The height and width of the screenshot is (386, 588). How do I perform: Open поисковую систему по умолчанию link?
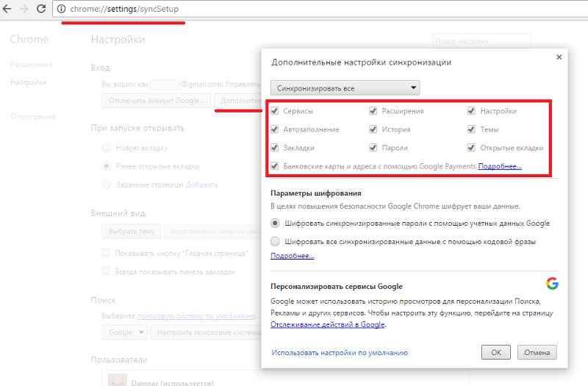click(196, 316)
